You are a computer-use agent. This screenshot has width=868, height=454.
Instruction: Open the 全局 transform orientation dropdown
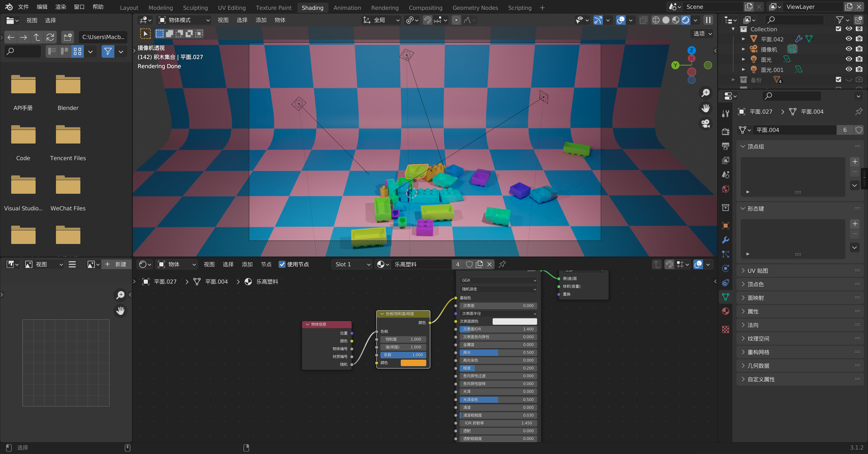point(381,20)
